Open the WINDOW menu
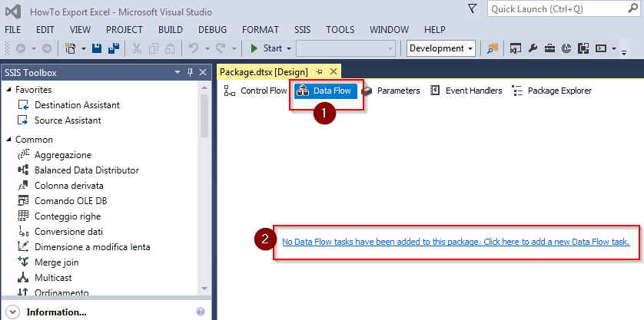This screenshot has height=320, width=644. [x=389, y=30]
